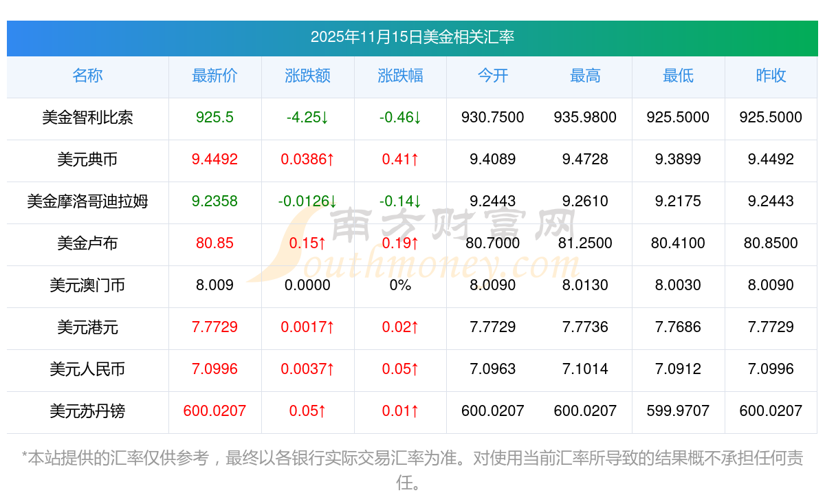
Task: Click the 美元港元 row name
Action: [87, 327]
